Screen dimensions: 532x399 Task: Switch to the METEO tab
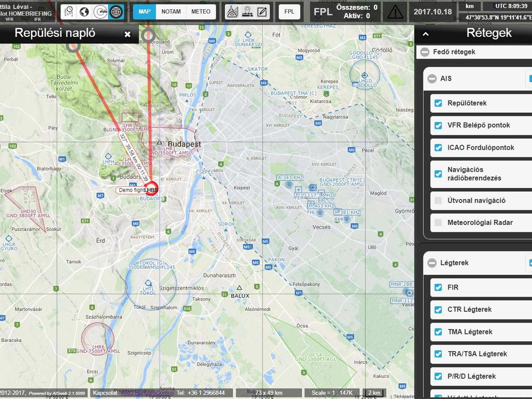pyautogui.click(x=201, y=11)
